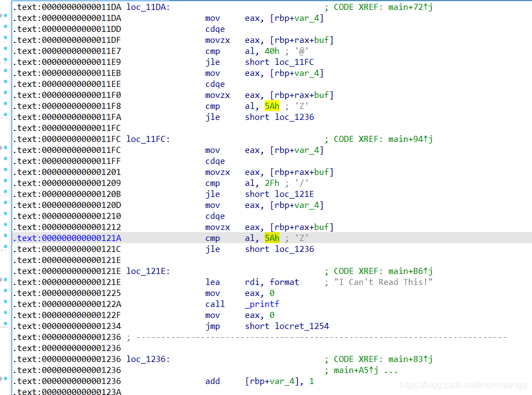Click address .text:0000000000001201
The image size is (532, 395).
pyautogui.click(x=67, y=172)
